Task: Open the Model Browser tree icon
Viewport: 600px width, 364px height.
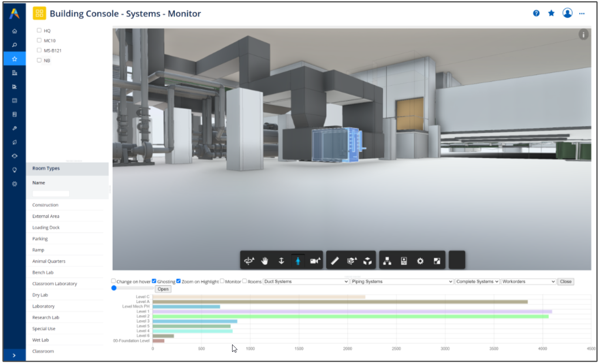Action: [x=387, y=261]
